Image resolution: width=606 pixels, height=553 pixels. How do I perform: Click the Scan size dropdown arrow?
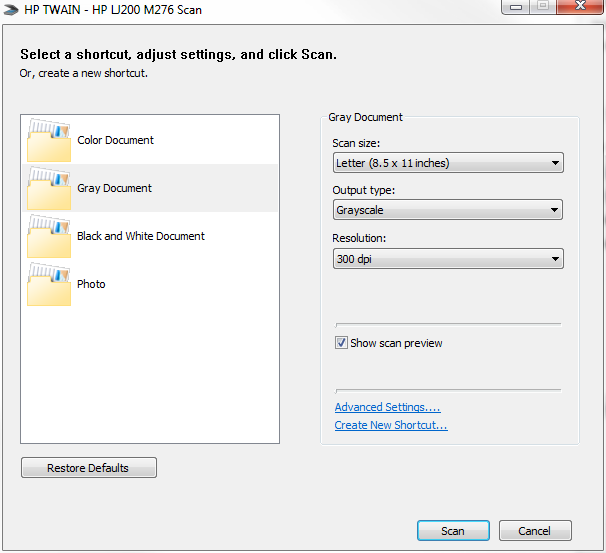coord(555,163)
